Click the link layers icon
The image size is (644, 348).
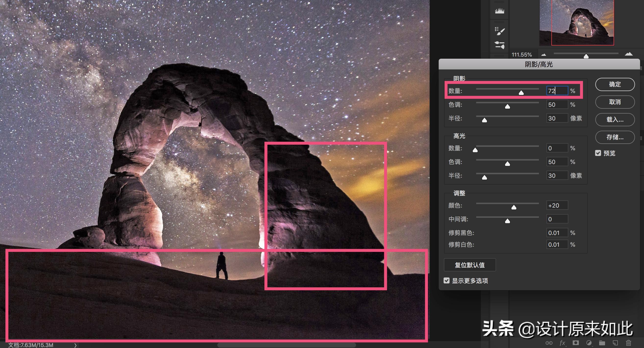pyautogui.click(x=549, y=343)
